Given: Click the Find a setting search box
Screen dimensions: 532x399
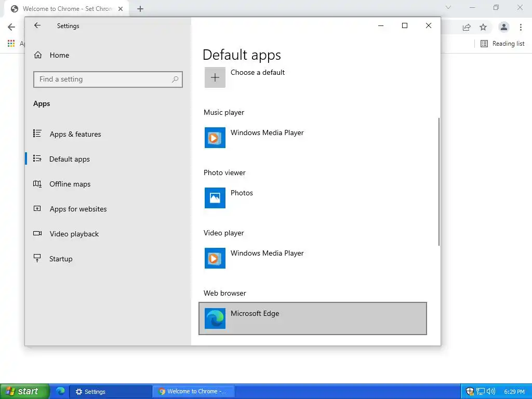Looking at the screenshot, I should [x=108, y=79].
